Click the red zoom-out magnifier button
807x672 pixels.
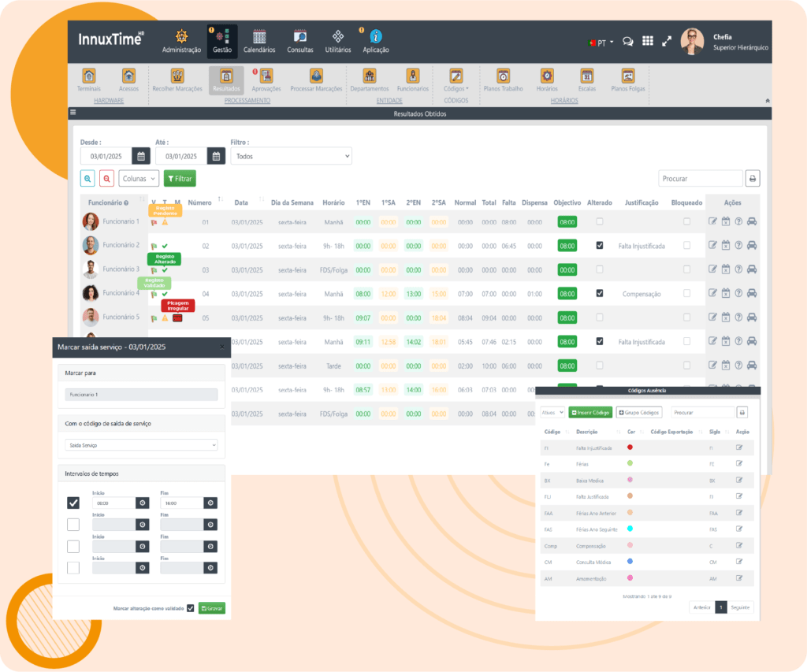click(106, 179)
